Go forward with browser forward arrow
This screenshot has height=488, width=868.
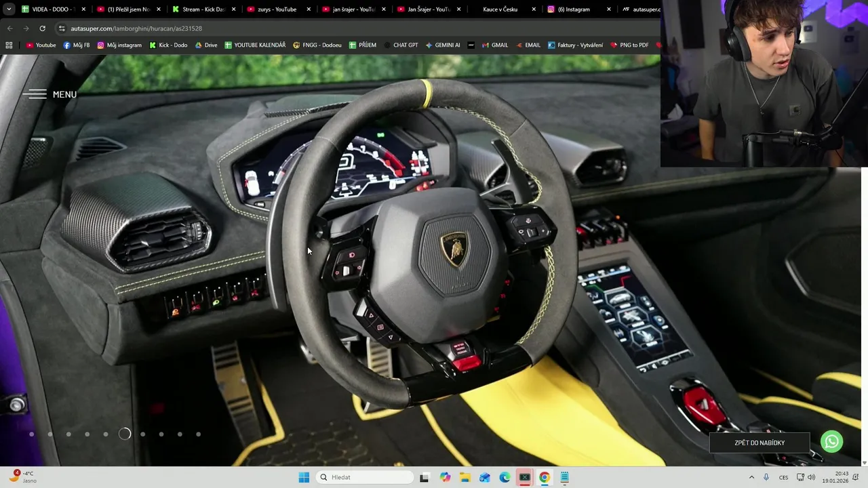coord(26,28)
